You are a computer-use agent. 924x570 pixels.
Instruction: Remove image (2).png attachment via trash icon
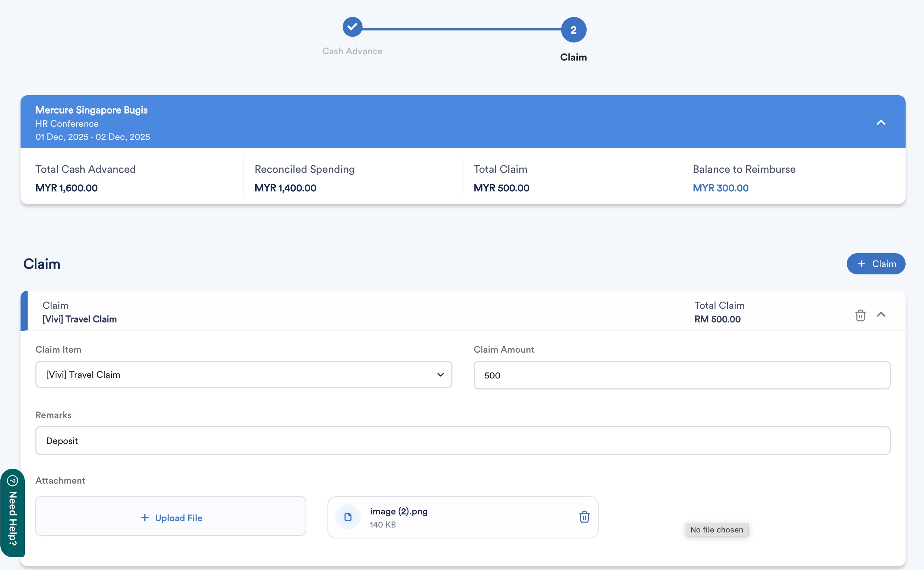[584, 517]
